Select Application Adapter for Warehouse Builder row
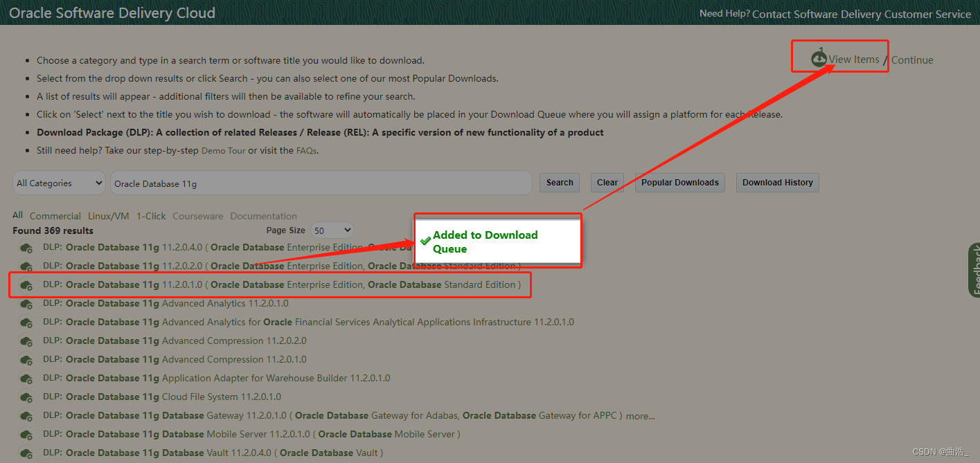 (x=217, y=378)
